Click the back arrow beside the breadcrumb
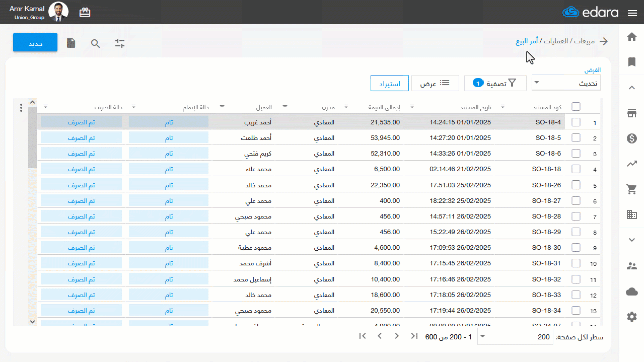Image resolution: width=644 pixels, height=362 pixels. point(604,41)
